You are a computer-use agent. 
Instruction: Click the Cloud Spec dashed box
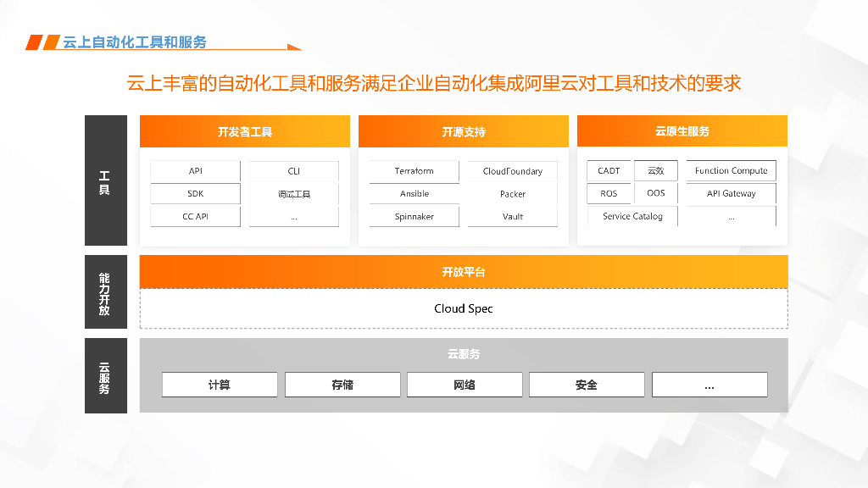[464, 308]
